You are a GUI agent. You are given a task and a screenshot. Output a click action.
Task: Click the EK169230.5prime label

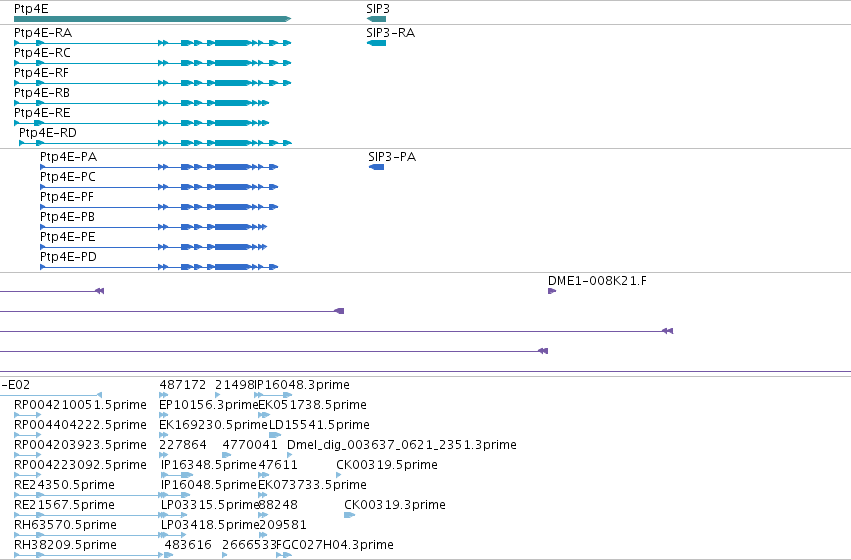(x=213, y=424)
